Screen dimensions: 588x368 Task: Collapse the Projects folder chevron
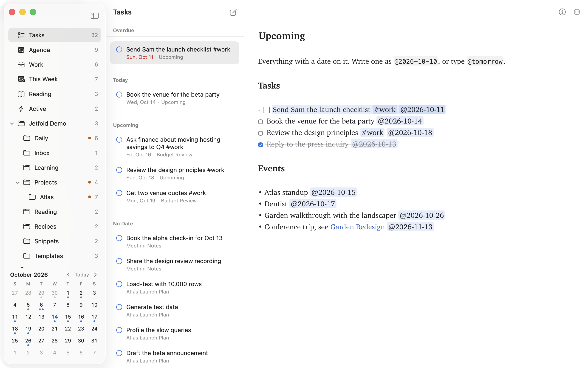point(17,182)
